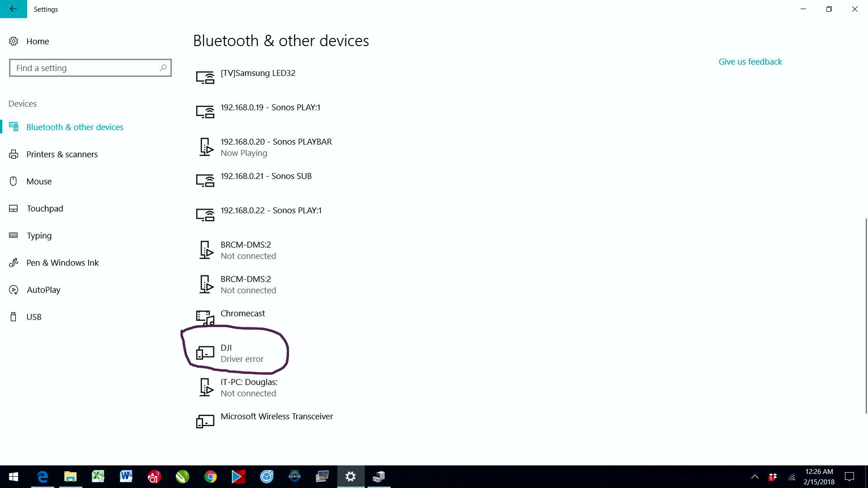This screenshot has width=868, height=488.
Task: Open Touchpad settings
Action: [45, 208]
